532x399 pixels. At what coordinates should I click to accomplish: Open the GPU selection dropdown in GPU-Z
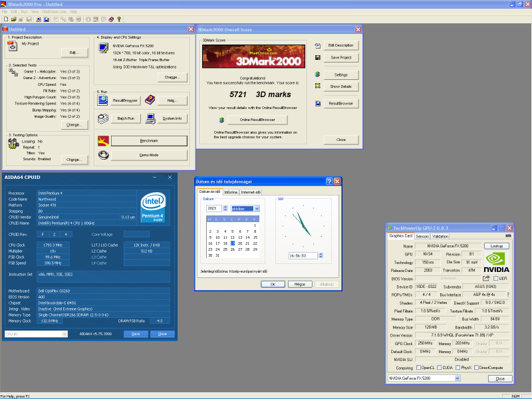(458, 378)
